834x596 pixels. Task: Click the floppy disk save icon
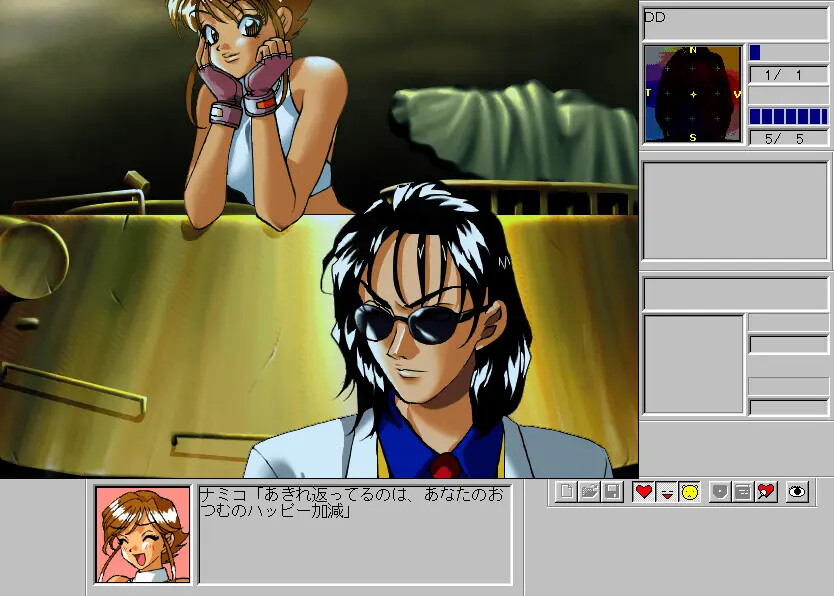click(x=611, y=492)
